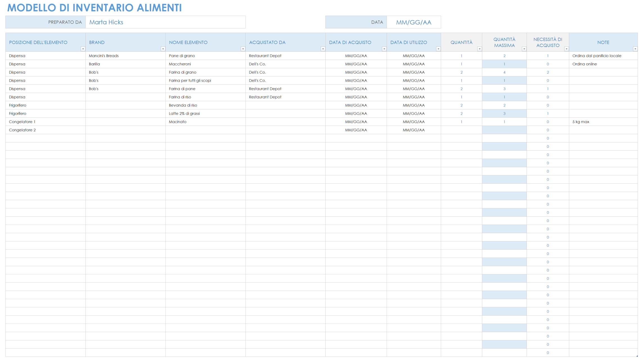Select Bob's brand in Farina di grano row
The width and height of the screenshot is (644, 359).
(126, 72)
